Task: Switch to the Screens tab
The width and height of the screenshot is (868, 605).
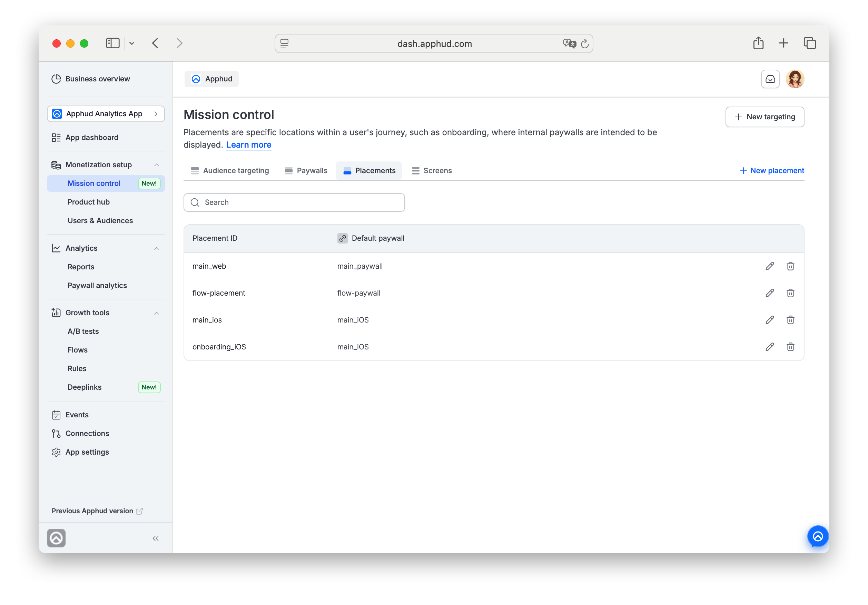Action: [432, 170]
